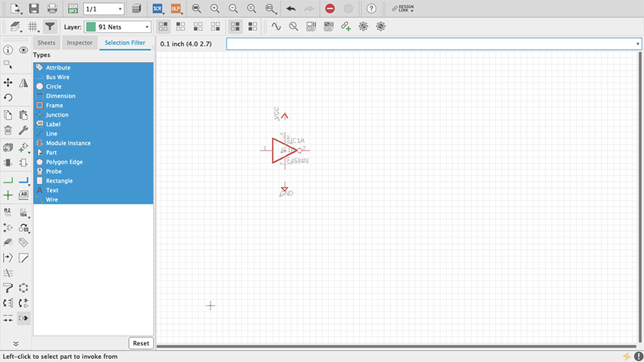Select the Copy tool
The width and height of the screenshot is (644, 362).
pyautogui.click(x=8, y=115)
